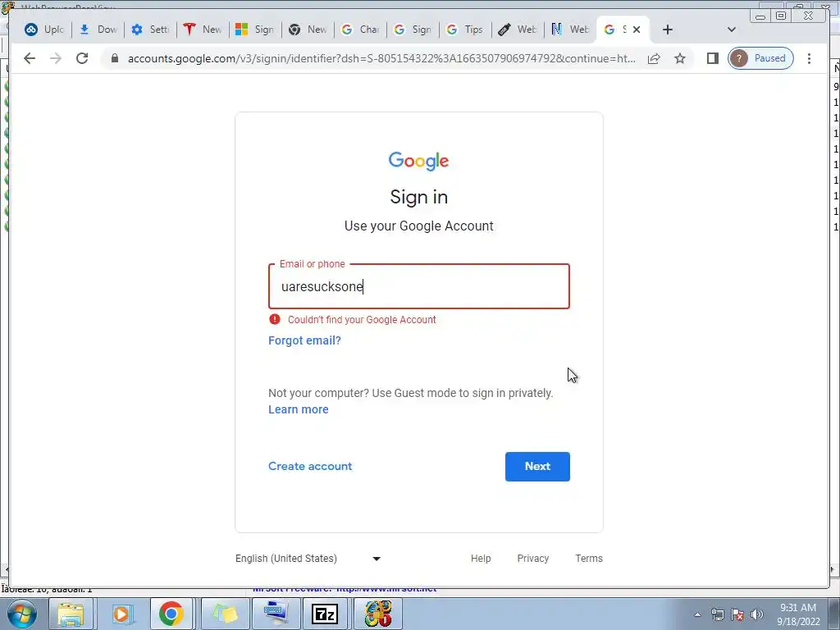The image size is (840, 630).
Task: Open the yellow folders taskbar icon
Action: coord(225,614)
